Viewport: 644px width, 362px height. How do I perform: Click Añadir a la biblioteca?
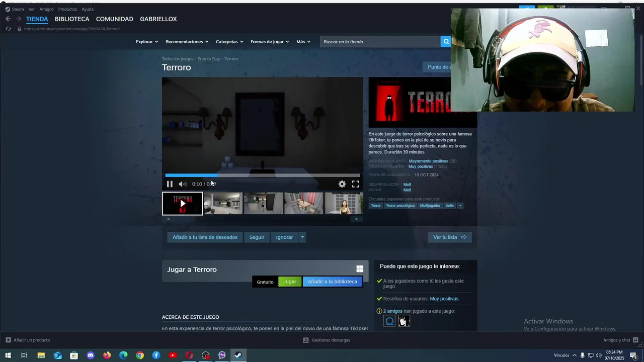pos(333,282)
